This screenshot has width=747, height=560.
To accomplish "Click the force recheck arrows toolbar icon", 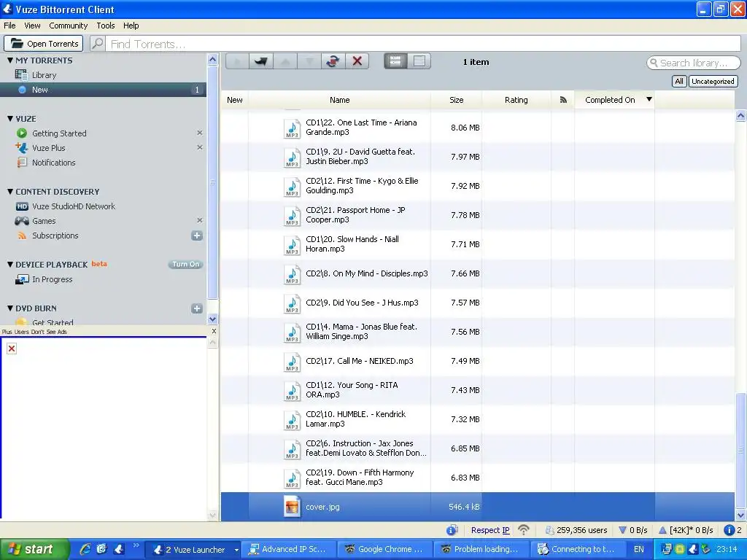I will pos(333,61).
